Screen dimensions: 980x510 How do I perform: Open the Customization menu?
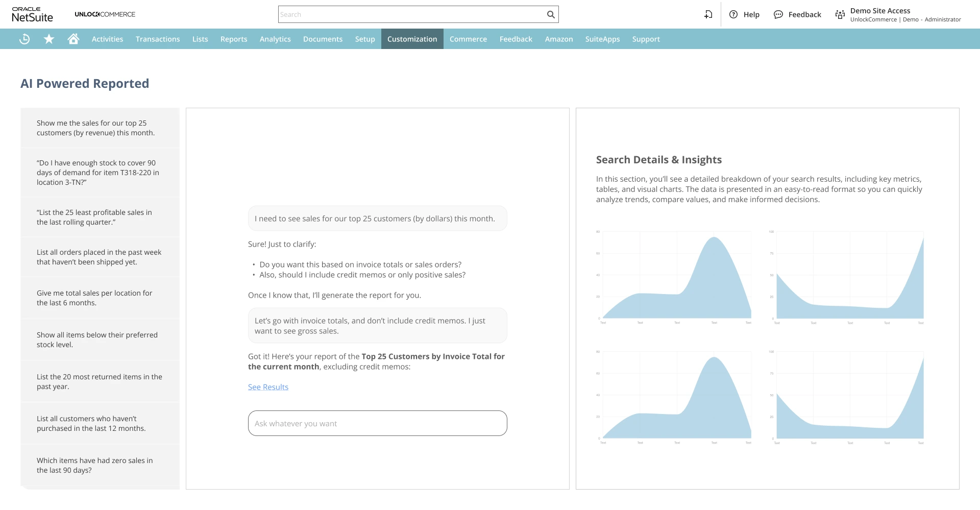pyautogui.click(x=412, y=39)
